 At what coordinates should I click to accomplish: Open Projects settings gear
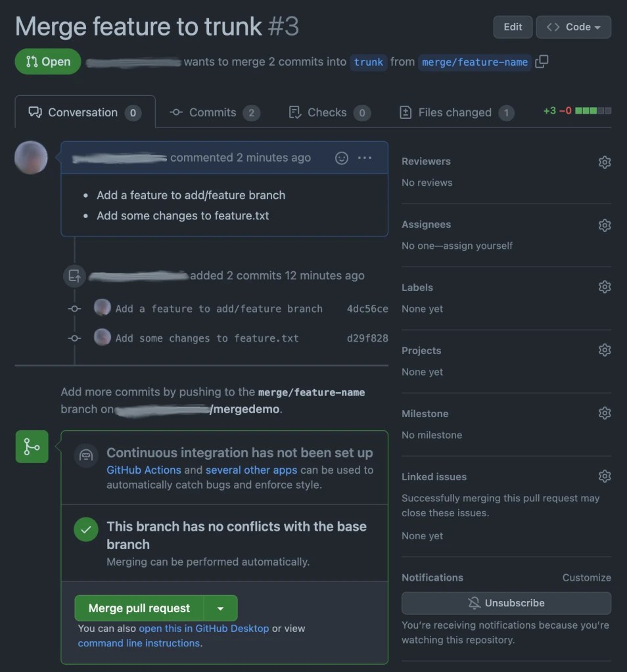605,350
